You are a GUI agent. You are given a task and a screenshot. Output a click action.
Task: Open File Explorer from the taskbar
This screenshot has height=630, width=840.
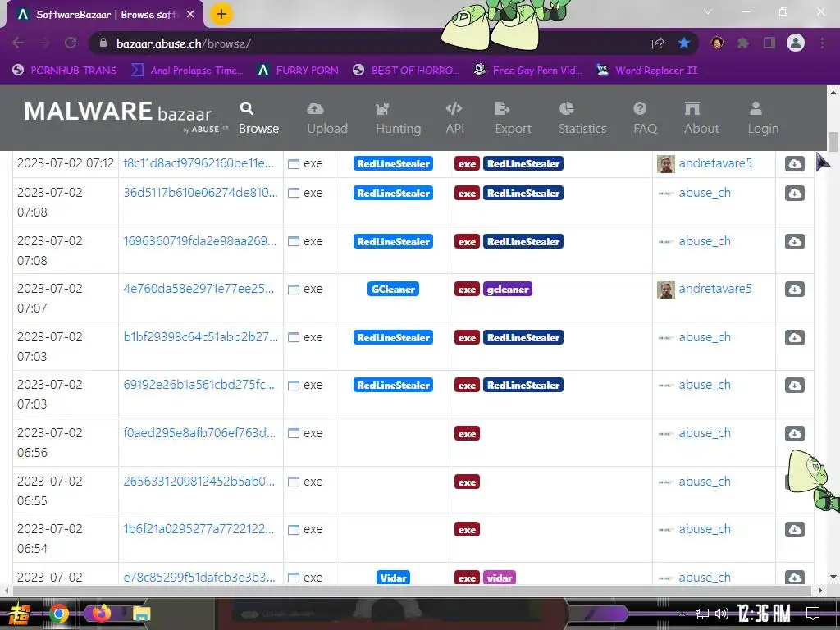click(x=142, y=614)
